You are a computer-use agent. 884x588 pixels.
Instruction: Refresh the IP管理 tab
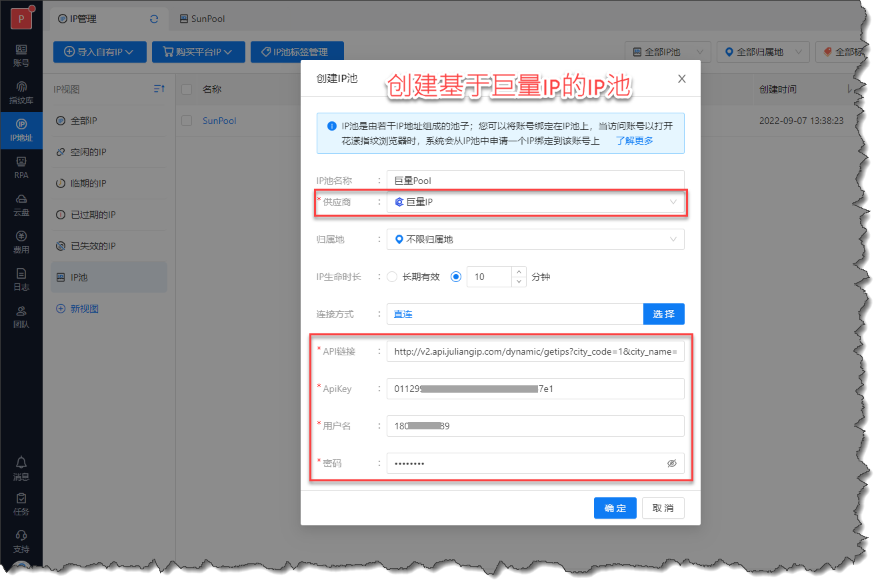click(154, 19)
